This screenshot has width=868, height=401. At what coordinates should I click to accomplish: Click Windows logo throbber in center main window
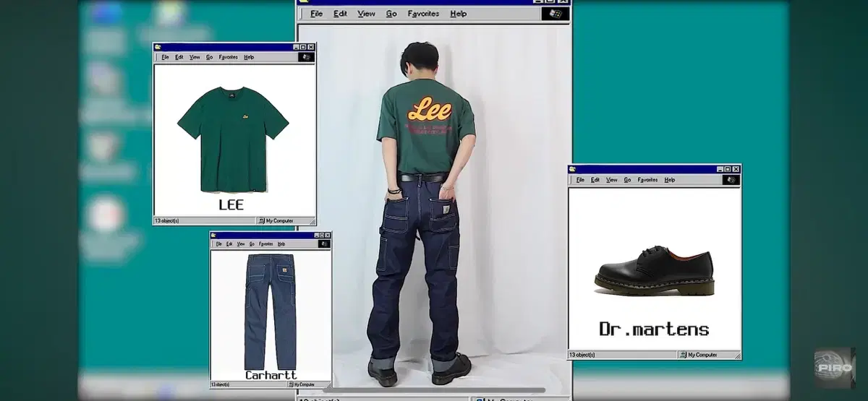(x=555, y=14)
